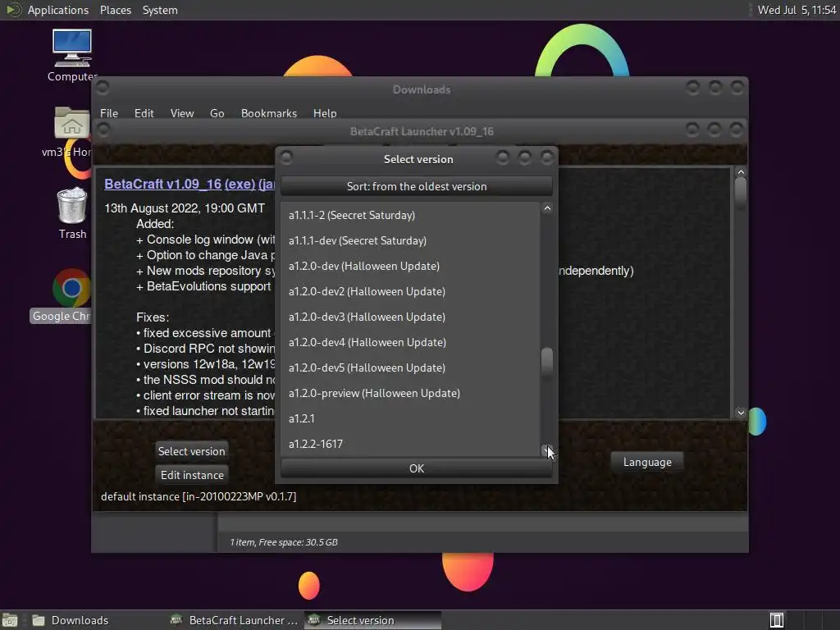Open the Applications menu

(x=58, y=10)
